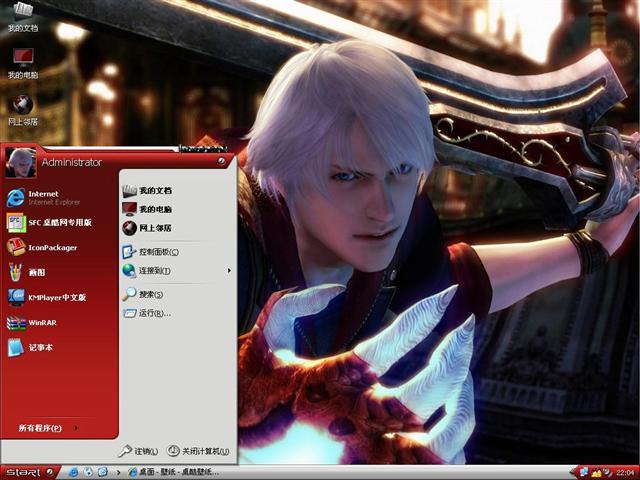Click the 注销 log off button
The width and height of the screenshot is (640, 480).
[x=138, y=451]
